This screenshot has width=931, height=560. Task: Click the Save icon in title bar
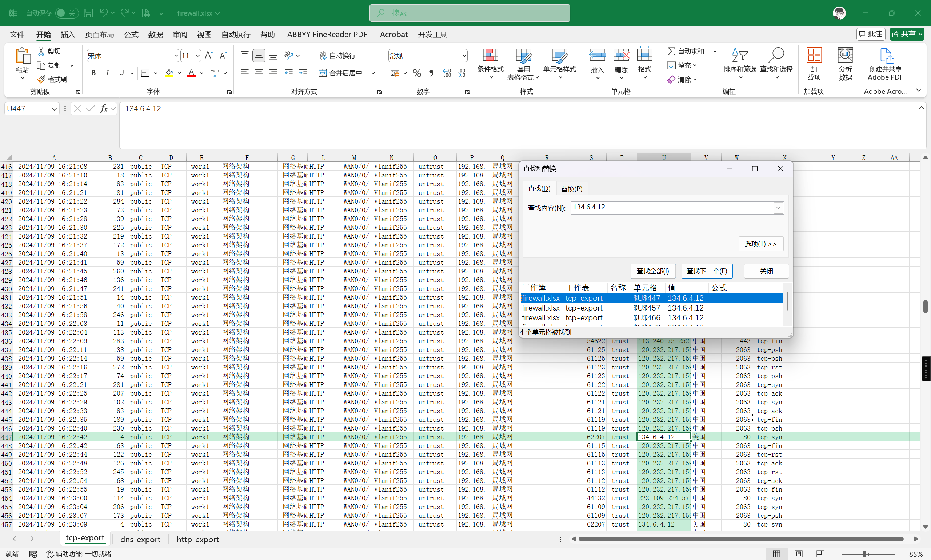coord(88,13)
